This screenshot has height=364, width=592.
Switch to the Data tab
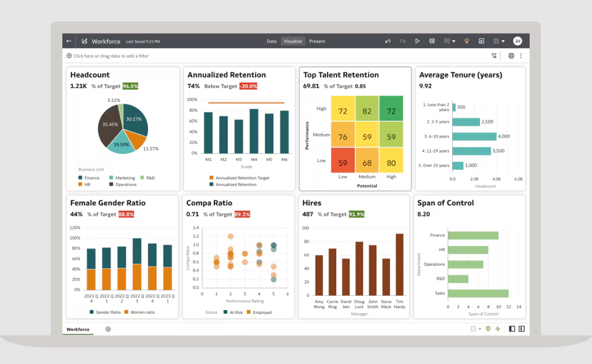pyautogui.click(x=272, y=41)
